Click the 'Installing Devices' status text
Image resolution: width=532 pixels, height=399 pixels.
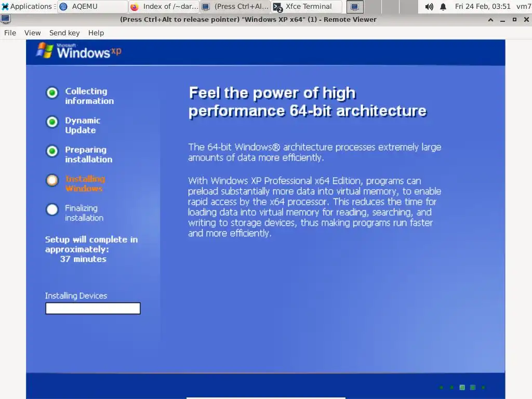point(76,296)
